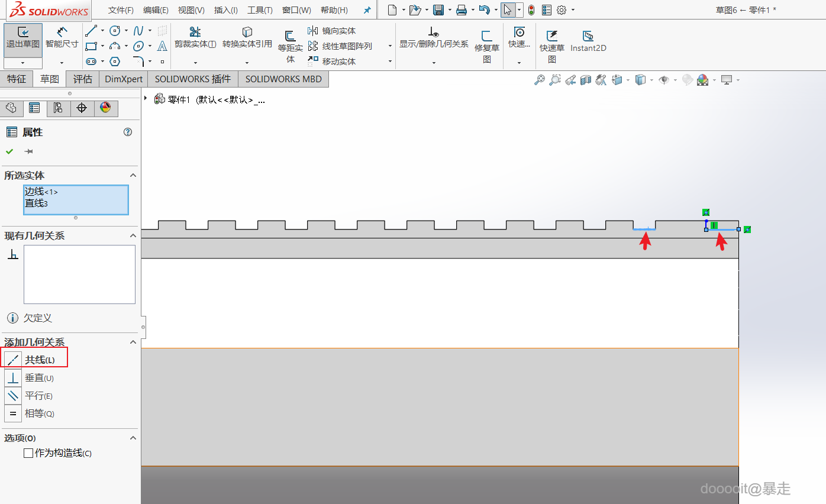
Task: Click the Save icon in the title toolbar
Action: pos(438,10)
